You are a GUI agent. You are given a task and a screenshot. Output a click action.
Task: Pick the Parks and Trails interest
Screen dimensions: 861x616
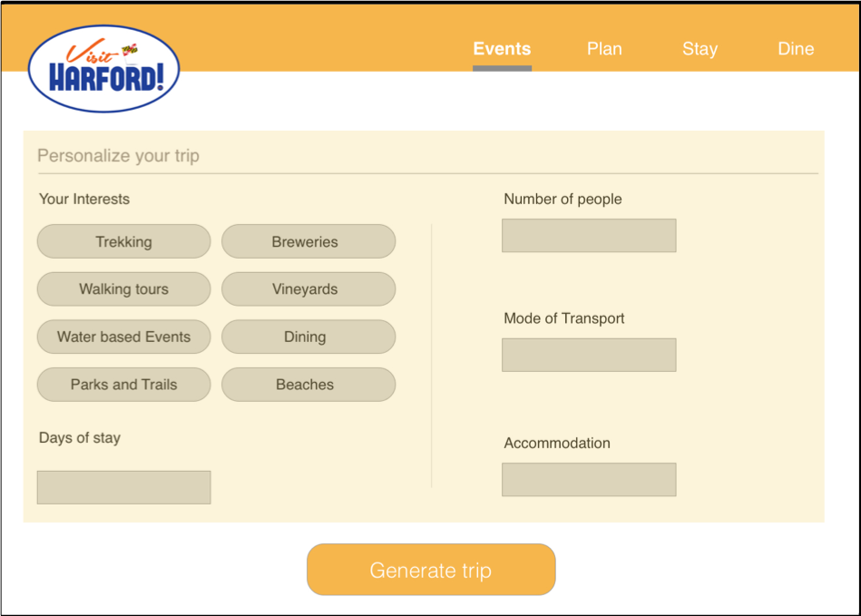pyautogui.click(x=123, y=385)
